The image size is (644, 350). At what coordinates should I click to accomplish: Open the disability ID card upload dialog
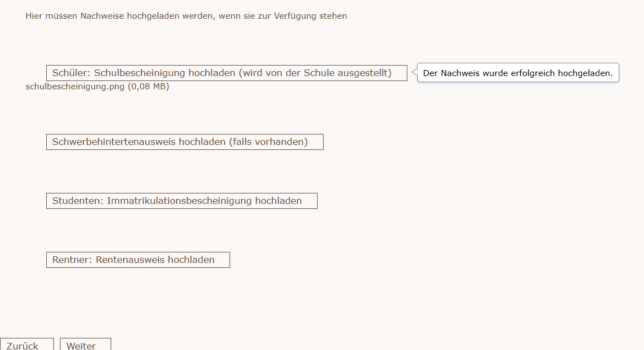[184, 142]
